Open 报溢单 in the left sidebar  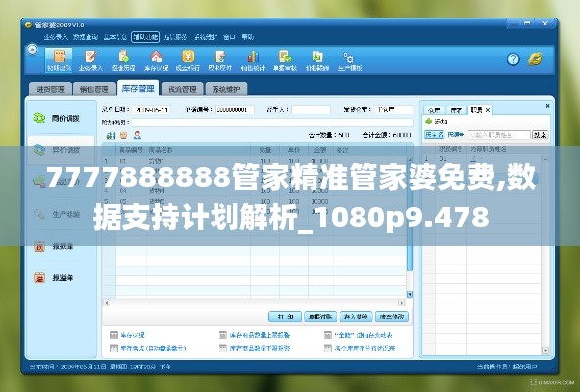point(61,278)
